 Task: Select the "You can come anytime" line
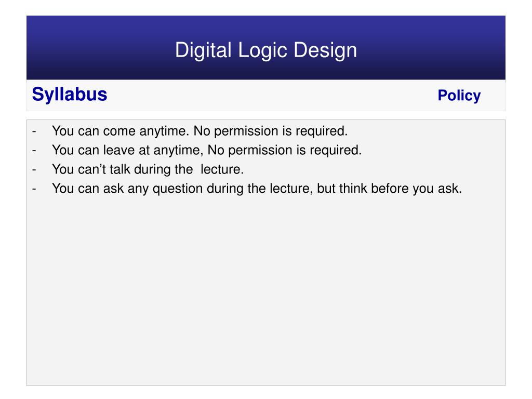point(200,131)
